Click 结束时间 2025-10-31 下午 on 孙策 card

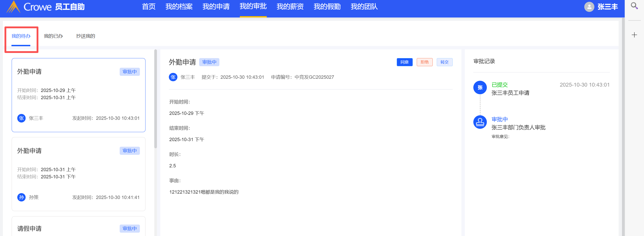coord(46,177)
